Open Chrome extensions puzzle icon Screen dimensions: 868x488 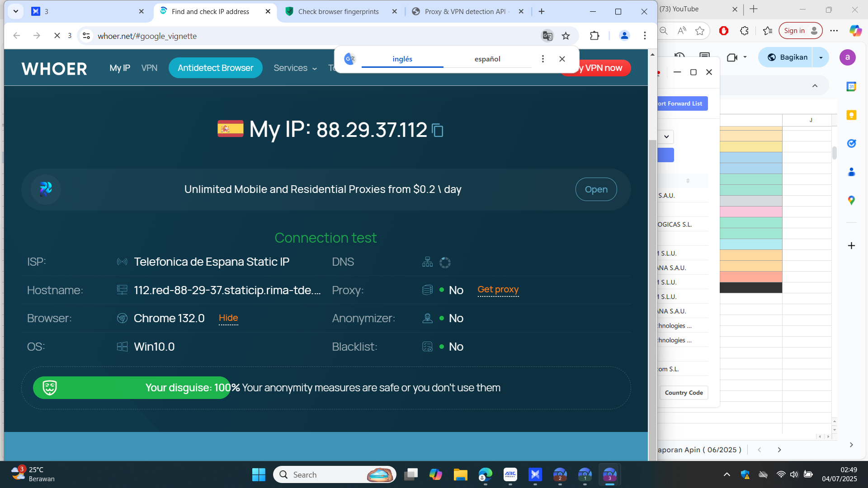[594, 36]
